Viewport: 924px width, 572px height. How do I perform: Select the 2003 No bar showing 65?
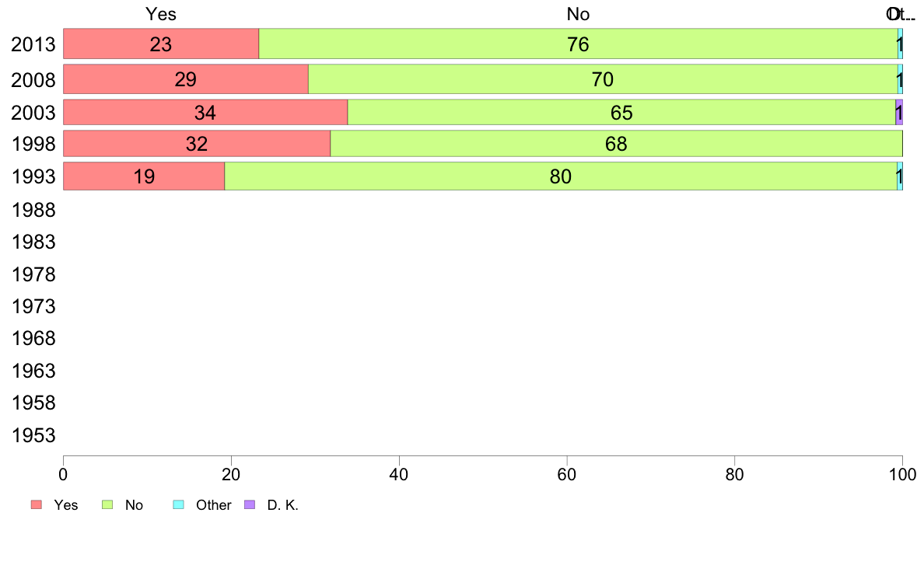tap(621, 113)
